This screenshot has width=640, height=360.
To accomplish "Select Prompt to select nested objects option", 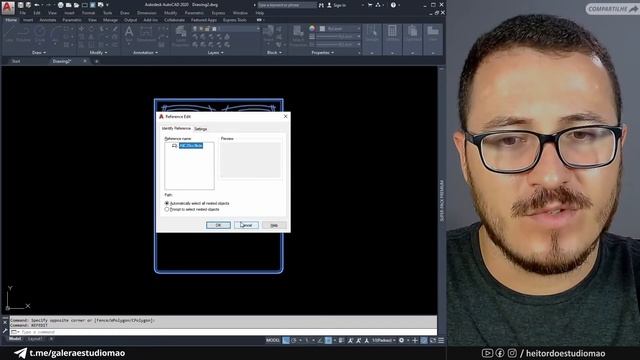I will [x=192, y=209].
